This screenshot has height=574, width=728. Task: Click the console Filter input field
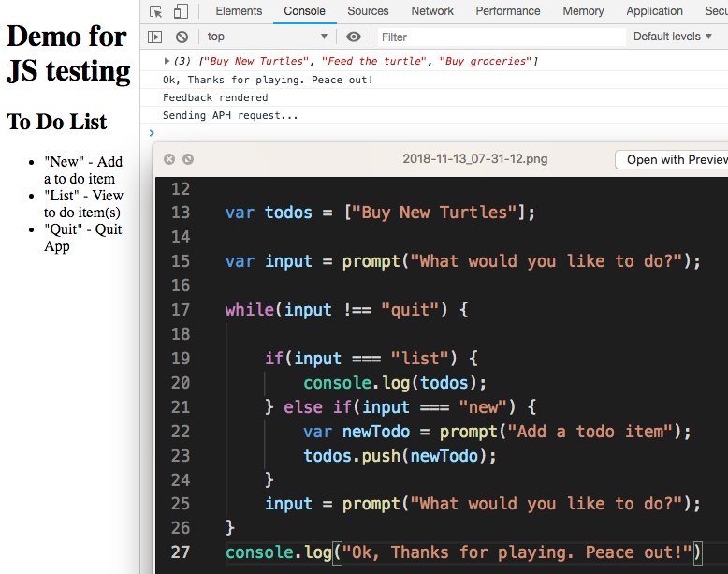[x=502, y=37]
